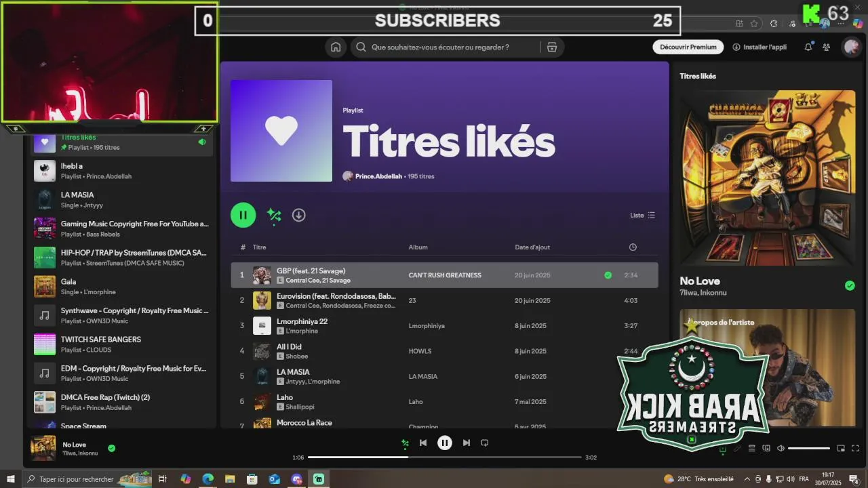Open the CAN'T RUSH GREATNESS album link
This screenshot has height=488, width=868.
point(445,275)
